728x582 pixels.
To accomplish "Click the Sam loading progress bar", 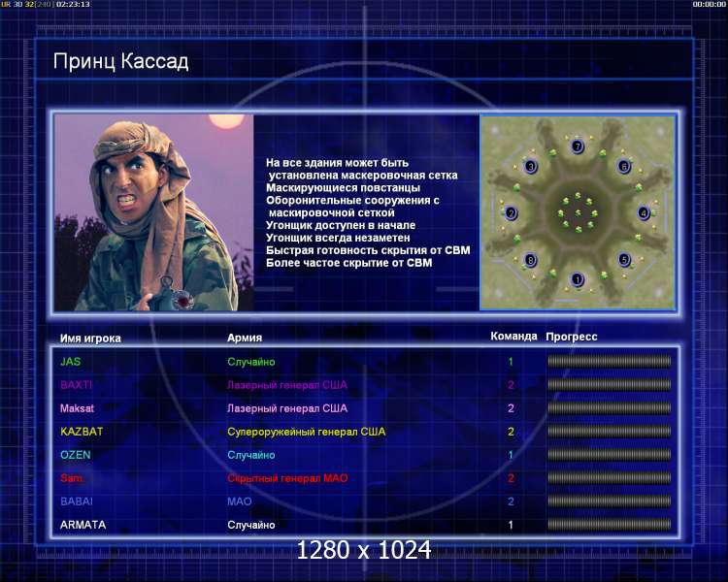I will click(610, 477).
